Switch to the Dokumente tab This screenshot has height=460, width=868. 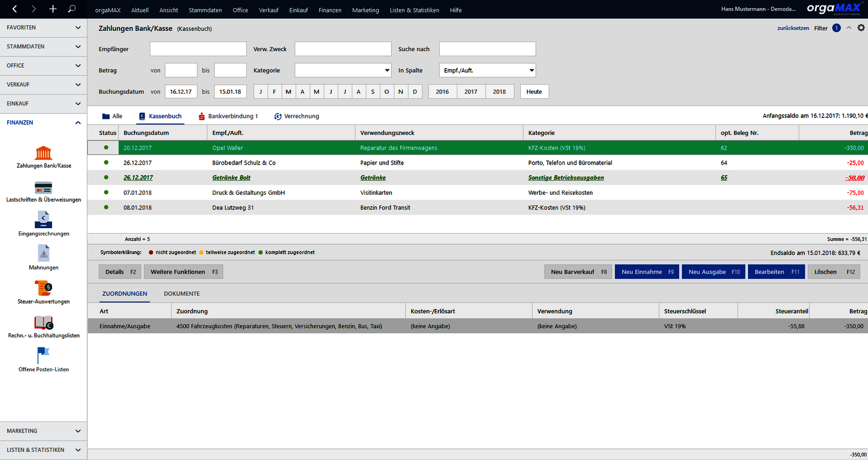[x=182, y=294]
